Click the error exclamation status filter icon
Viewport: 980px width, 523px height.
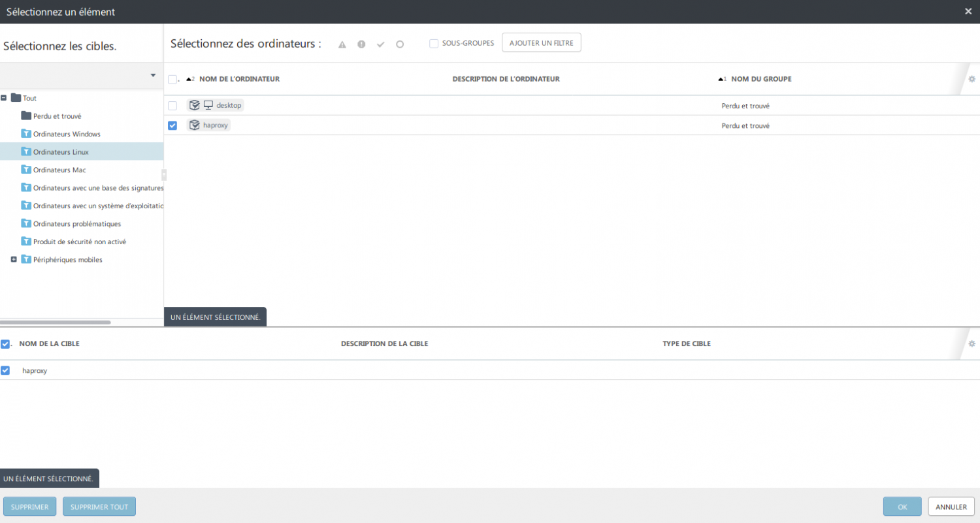pyautogui.click(x=361, y=44)
